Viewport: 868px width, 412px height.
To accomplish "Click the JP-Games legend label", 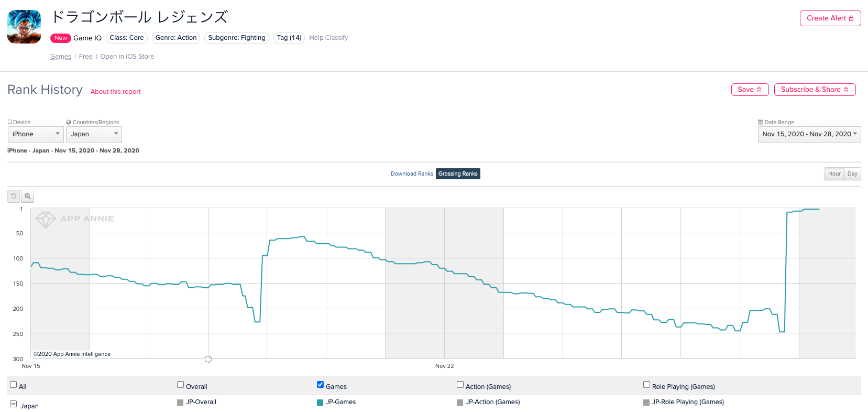I will (x=340, y=402).
